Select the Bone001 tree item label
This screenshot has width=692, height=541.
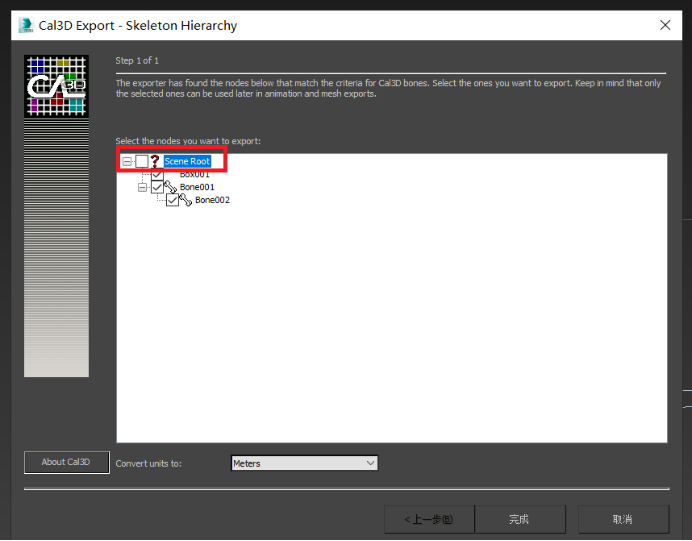click(x=197, y=187)
